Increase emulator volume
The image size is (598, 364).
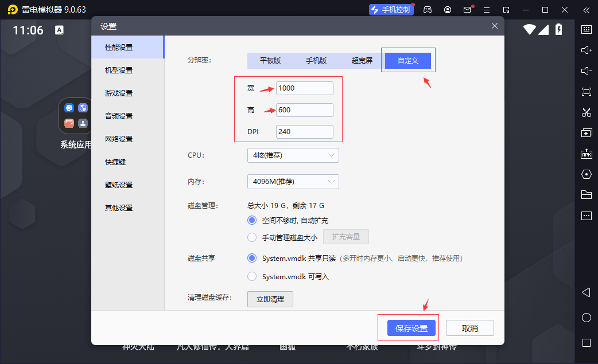click(587, 50)
